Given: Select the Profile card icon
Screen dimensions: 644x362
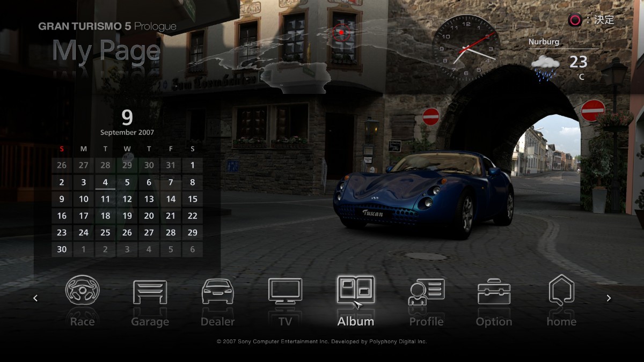Looking at the screenshot, I should click(426, 292).
